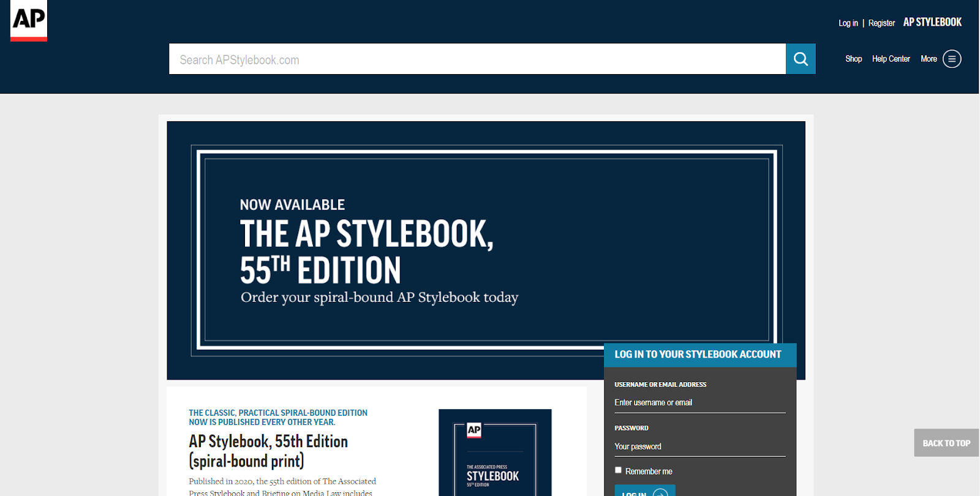Click the password input field

(700, 447)
